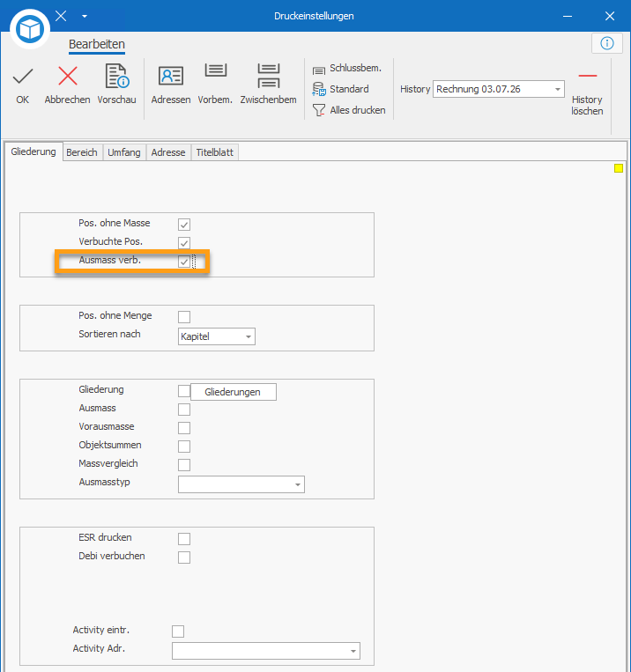Expand the Activity Adr. dropdown

(266, 651)
